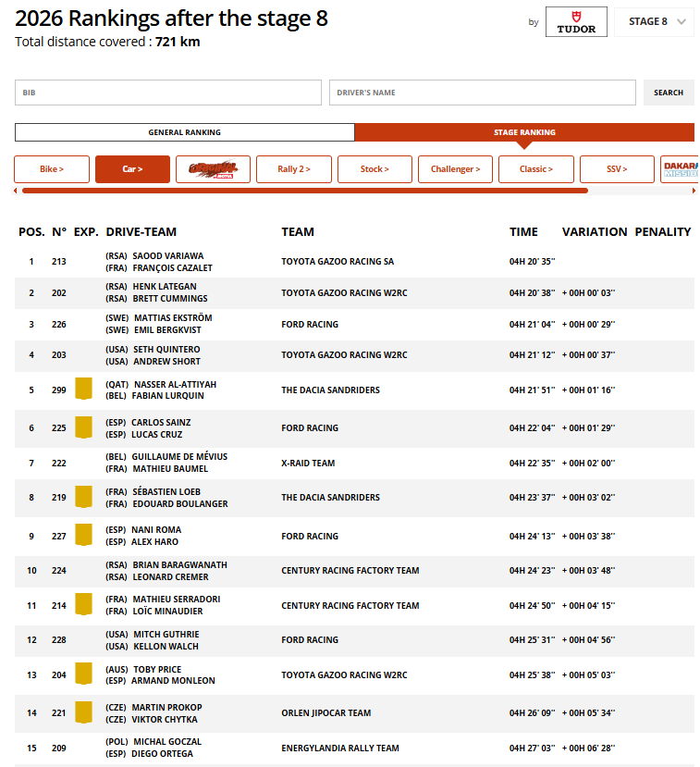This screenshot has width=700, height=767.
Task: Click Nasser Al-Attiyah's yellow experience badge
Action: tap(83, 389)
